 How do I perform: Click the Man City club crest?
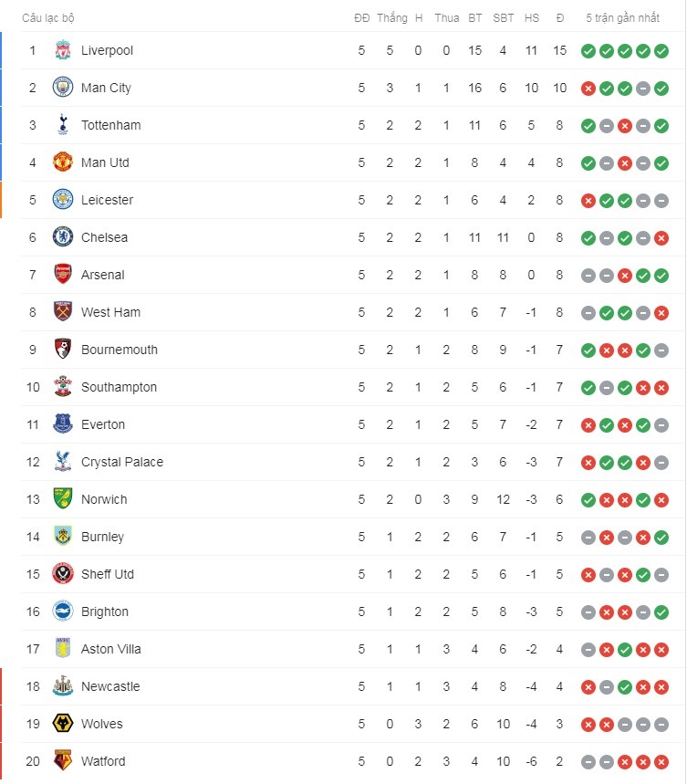[62, 88]
